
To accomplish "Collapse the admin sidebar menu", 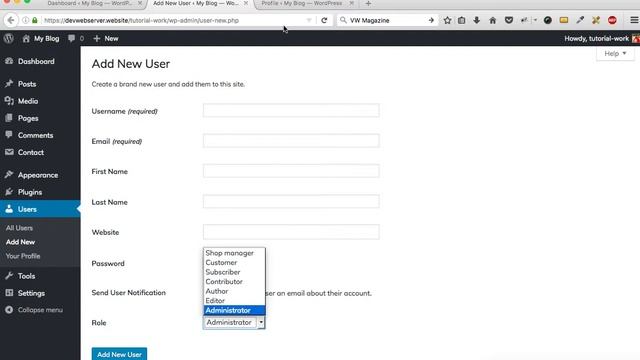I will tap(34, 310).
